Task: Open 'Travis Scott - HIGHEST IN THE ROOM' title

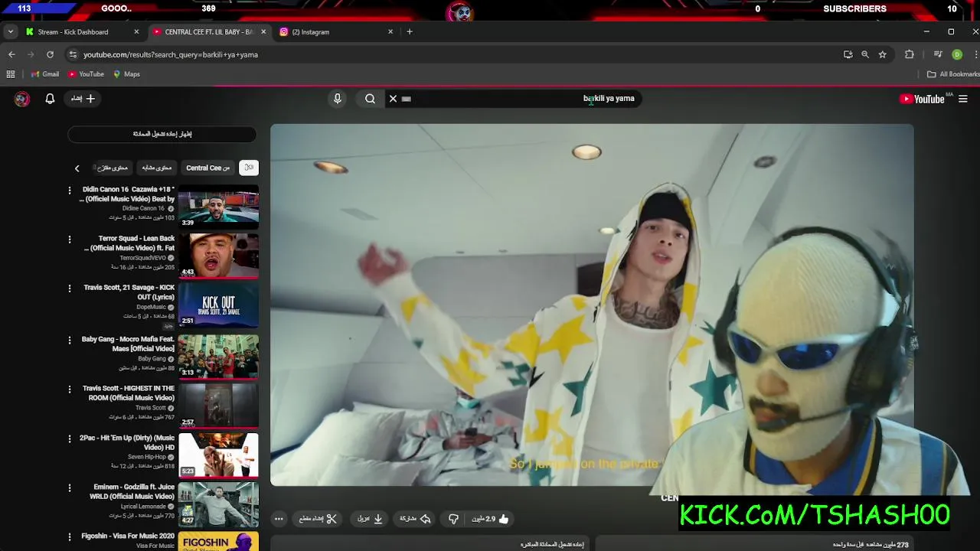Action: pyautogui.click(x=129, y=393)
